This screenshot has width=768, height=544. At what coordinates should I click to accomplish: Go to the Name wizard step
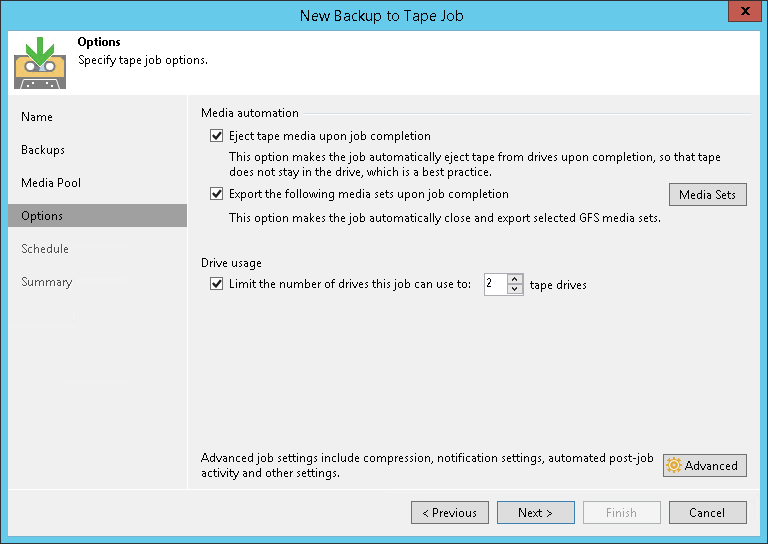(37, 117)
